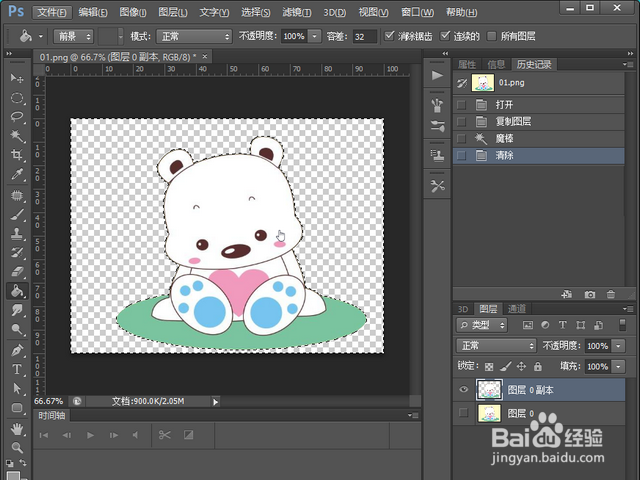Image resolution: width=640 pixels, height=480 pixels.
Task: Lock all with padlock icon
Action: pyautogui.click(x=538, y=366)
